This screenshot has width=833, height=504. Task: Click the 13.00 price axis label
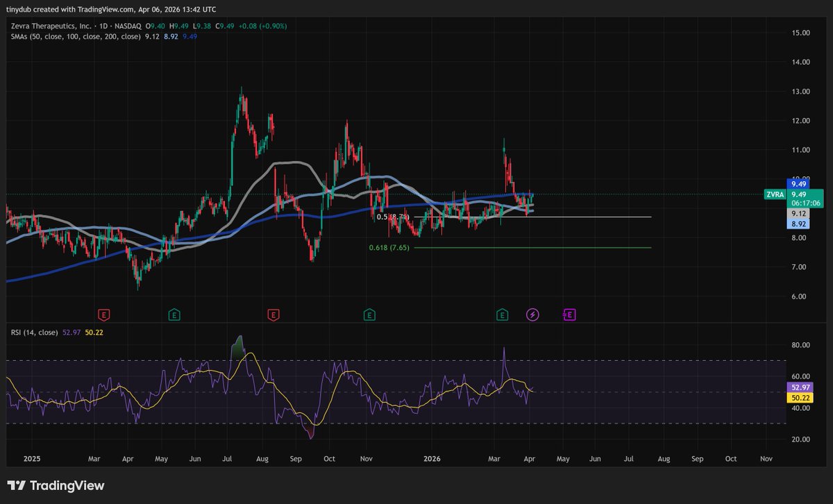click(800, 92)
